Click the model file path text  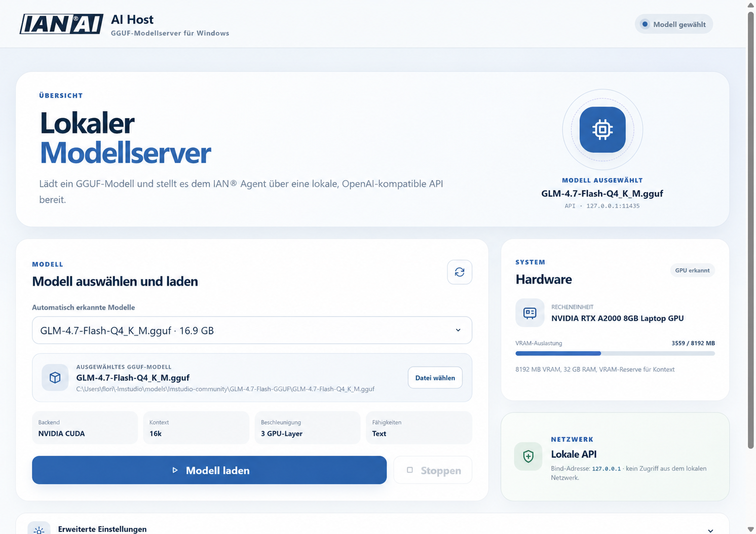[x=225, y=389]
